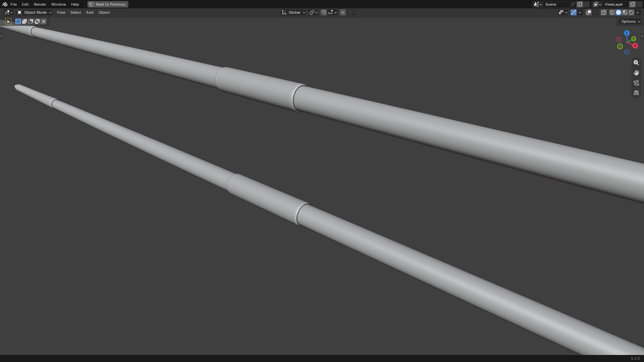Switch to Wireframe shading
Screen dimensions: 644x362
pos(612,12)
